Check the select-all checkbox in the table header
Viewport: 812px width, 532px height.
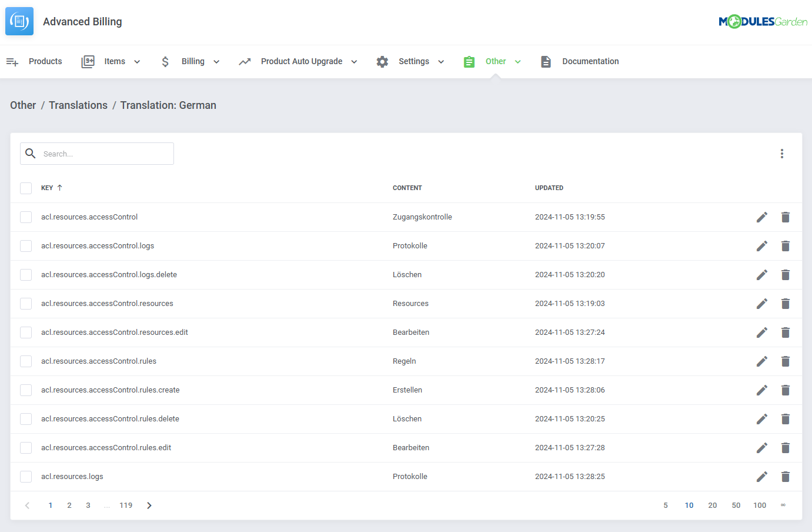click(x=26, y=188)
